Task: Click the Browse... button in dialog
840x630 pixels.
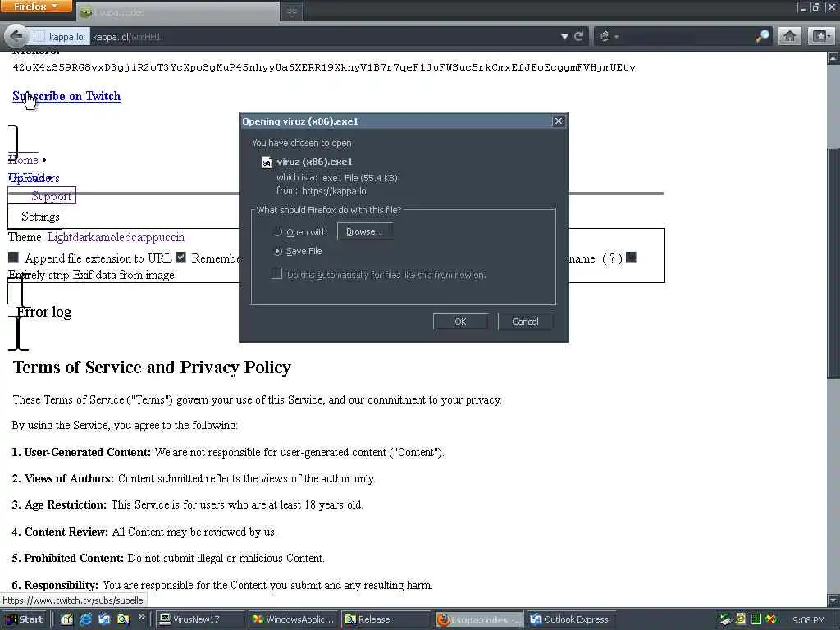Action: pos(364,231)
